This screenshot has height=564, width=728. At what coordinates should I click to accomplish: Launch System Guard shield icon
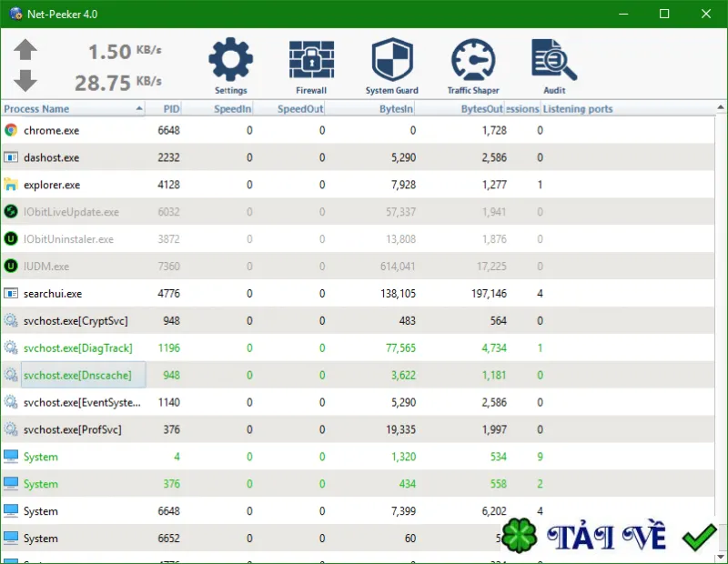392,59
